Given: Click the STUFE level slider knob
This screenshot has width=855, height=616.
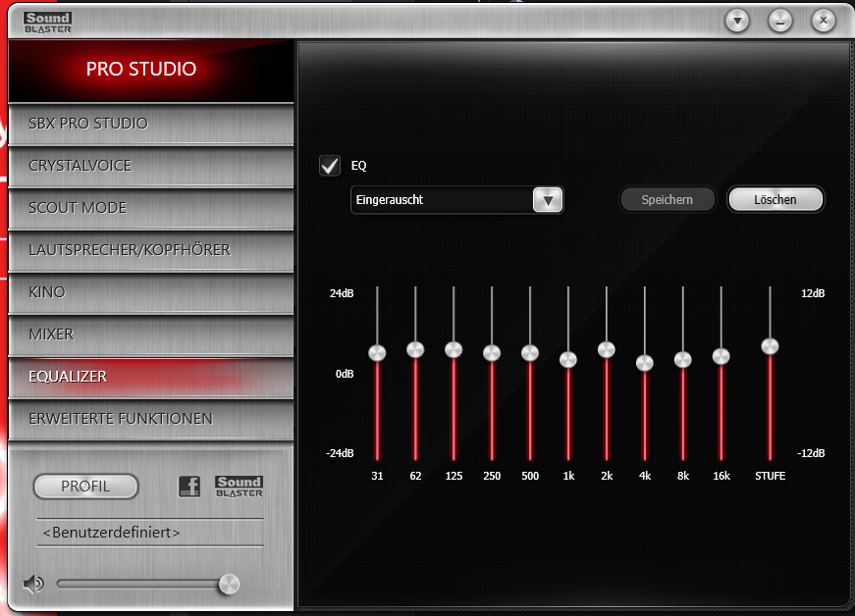Looking at the screenshot, I should [x=770, y=346].
